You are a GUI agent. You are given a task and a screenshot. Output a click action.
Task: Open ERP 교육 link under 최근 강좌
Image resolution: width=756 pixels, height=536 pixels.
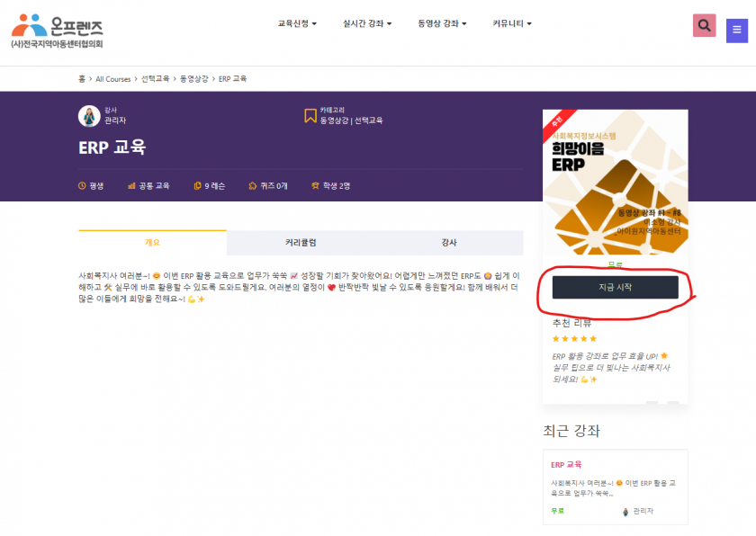click(x=566, y=465)
